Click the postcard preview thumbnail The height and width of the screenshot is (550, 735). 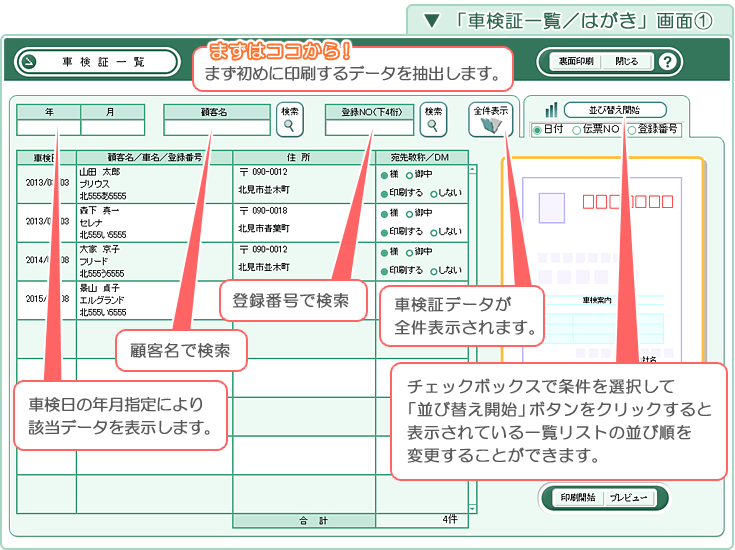[602, 260]
